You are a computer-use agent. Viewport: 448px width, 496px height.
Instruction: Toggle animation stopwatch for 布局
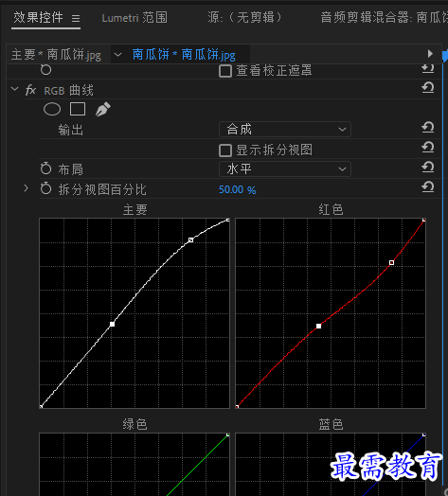[x=45, y=168]
